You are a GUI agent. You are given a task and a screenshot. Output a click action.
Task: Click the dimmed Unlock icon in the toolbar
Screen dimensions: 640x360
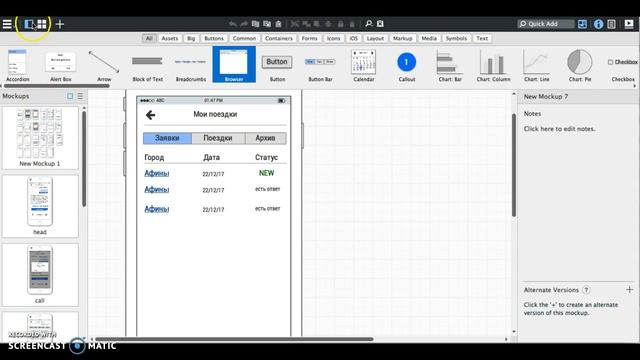click(352, 24)
